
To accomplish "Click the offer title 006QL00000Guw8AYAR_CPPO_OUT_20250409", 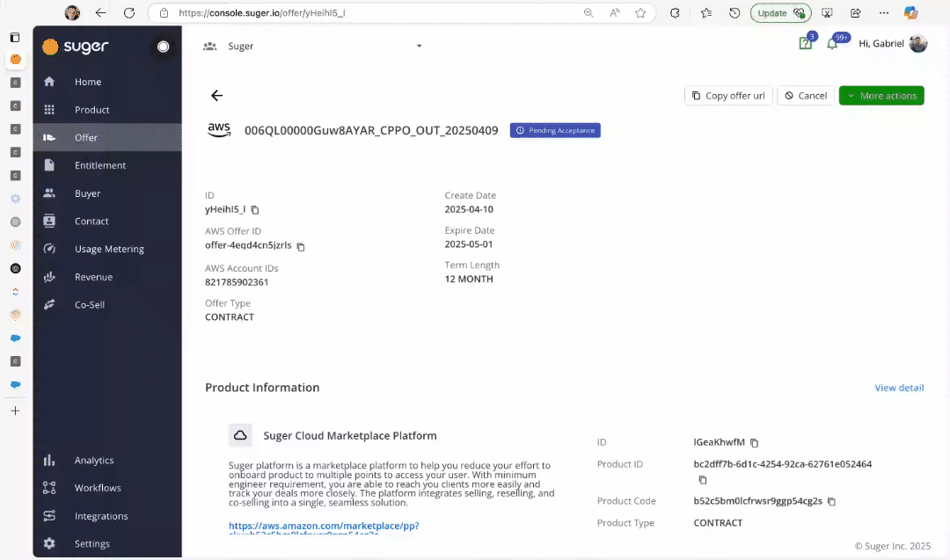I will tap(371, 130).
